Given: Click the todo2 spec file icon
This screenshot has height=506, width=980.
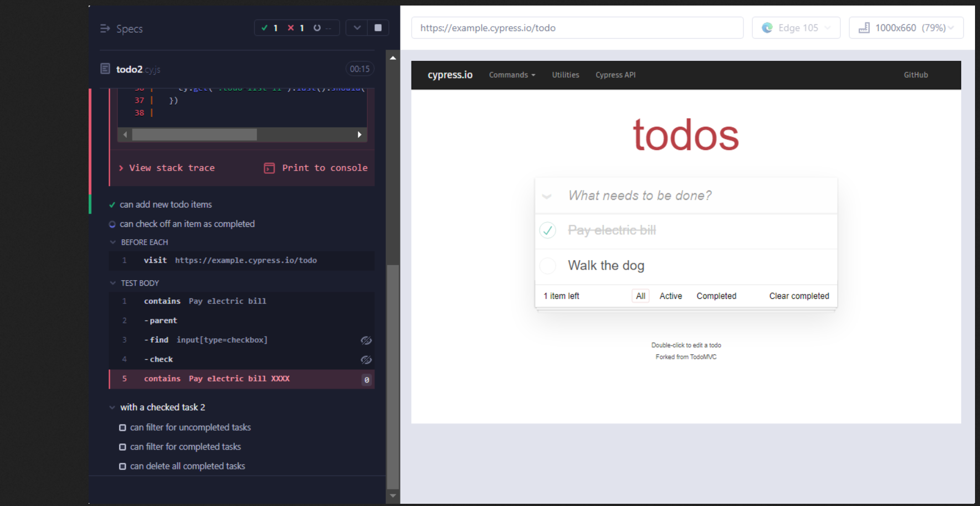Looking at the screenshot, I should pyautogui.click(x=105, y=69).
